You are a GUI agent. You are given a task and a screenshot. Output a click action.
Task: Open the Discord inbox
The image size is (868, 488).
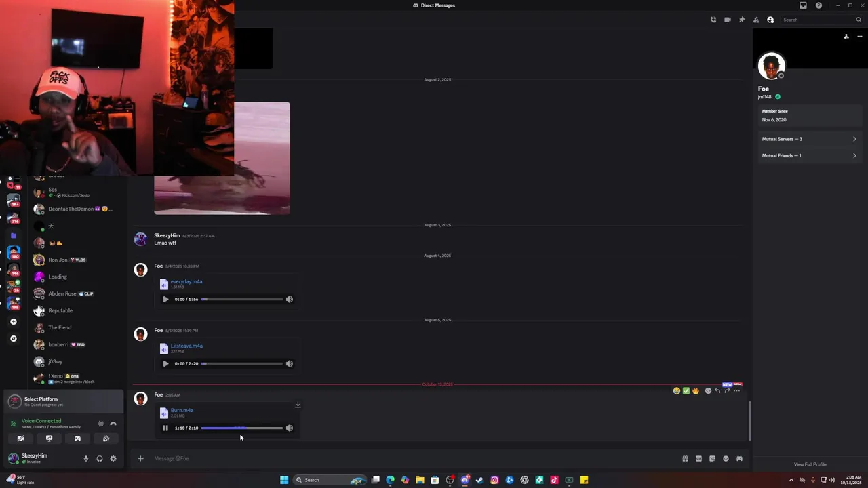(803, 5)
